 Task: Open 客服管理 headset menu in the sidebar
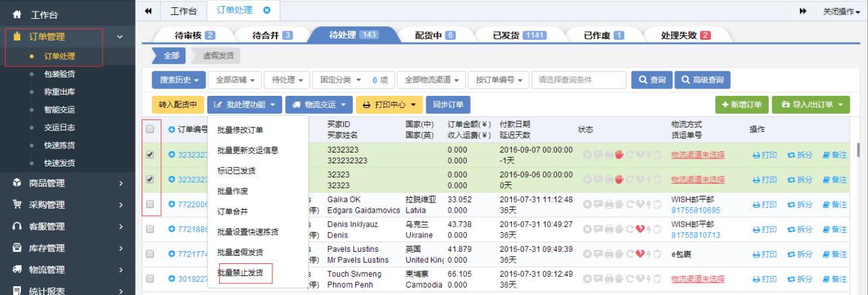click(66, 226)
